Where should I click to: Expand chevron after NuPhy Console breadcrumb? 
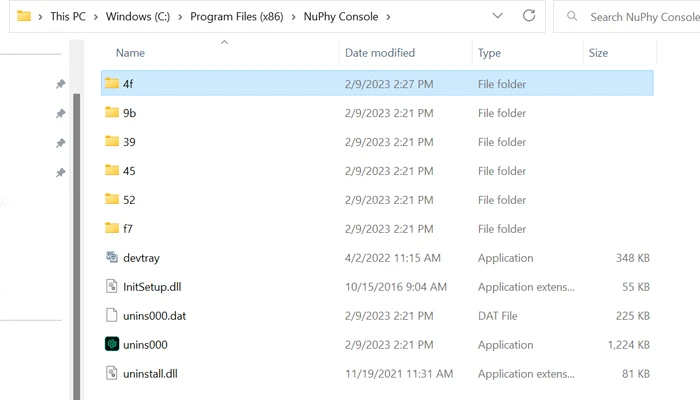tap(388, 17)
